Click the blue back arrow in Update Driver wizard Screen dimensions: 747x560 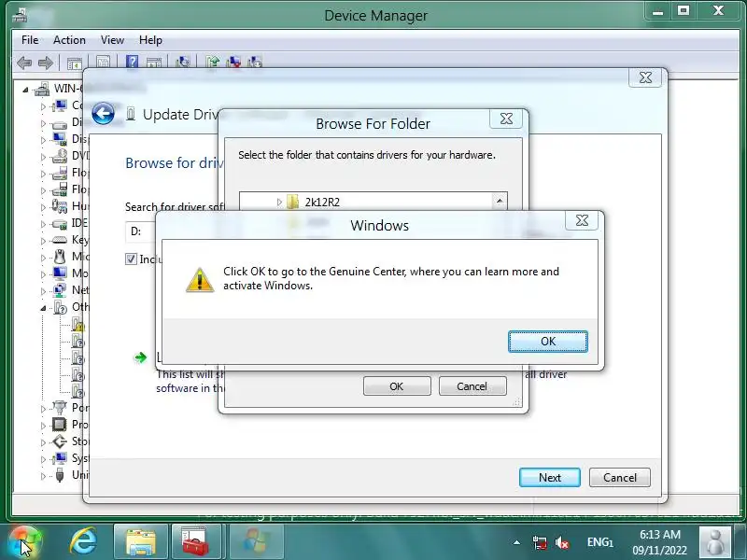[x=103, y=114]
